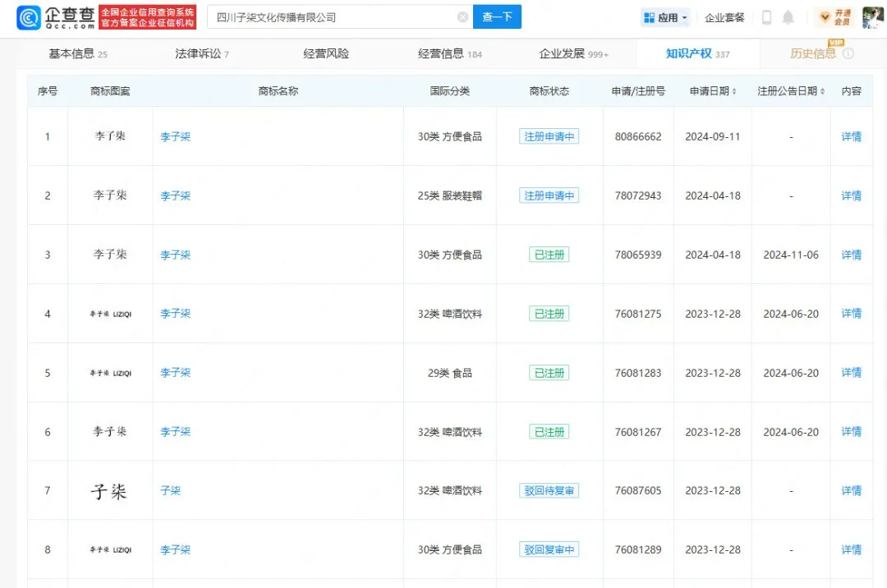
Task: Open 李子柒 trademark name in row 1
Action: click(176, 136)
